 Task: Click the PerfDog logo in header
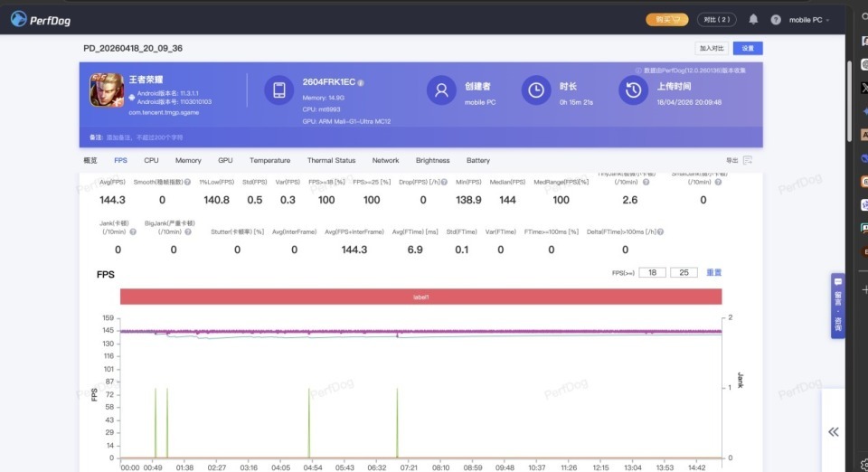pyautogui.click(x=41, y=20)
